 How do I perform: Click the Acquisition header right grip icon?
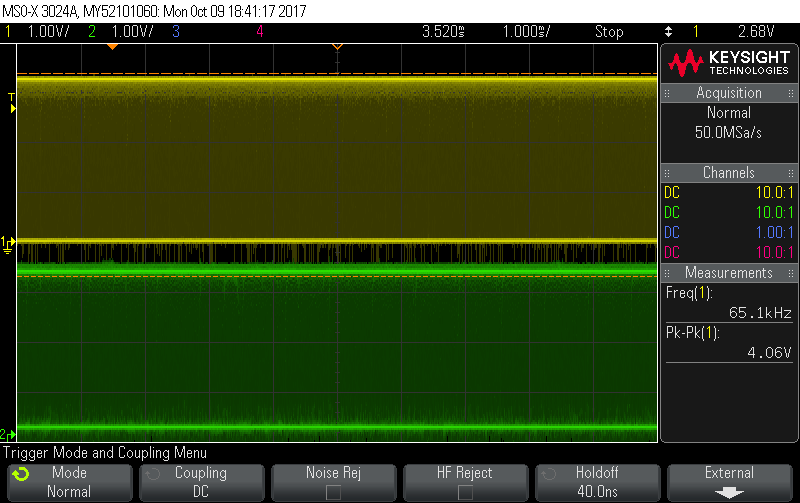[791, 93]
